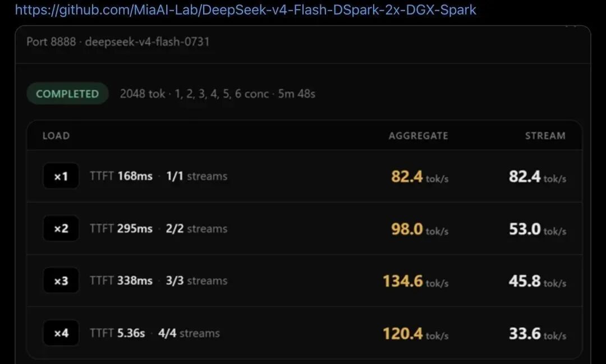Click the 3/3 streams text
This screenshot has width=606, height=364.
tap(196, 280)
